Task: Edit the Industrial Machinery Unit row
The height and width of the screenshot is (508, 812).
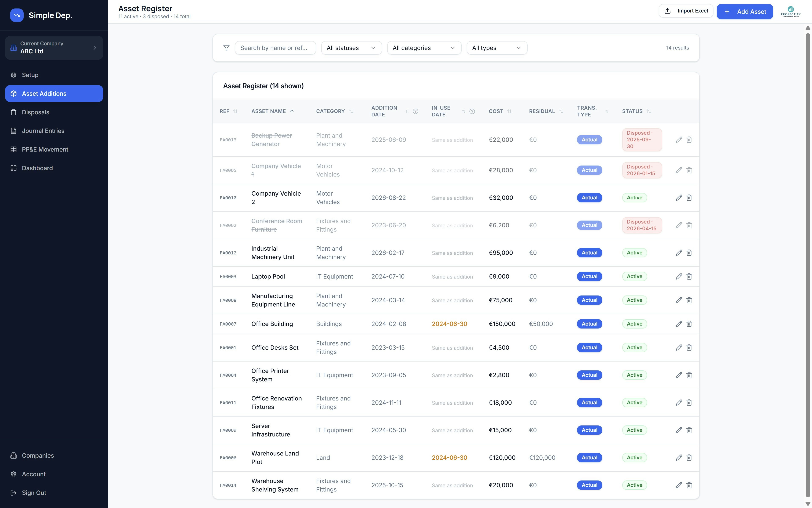Action: (x=679, y=253)
